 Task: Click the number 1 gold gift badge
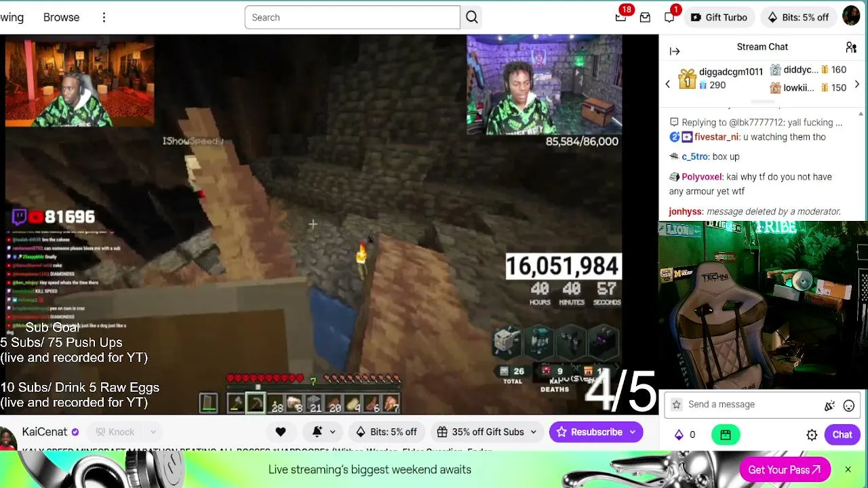coord(687,79)
